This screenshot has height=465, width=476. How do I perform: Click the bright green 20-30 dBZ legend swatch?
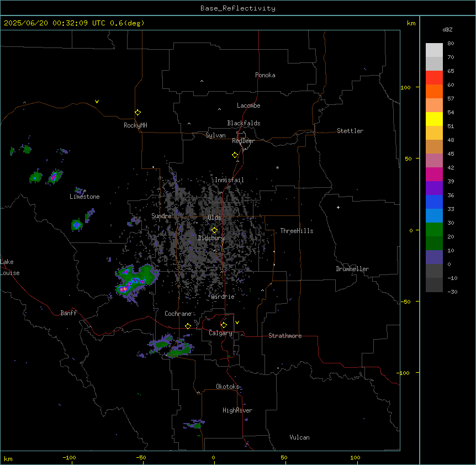(x=434, y=230)
